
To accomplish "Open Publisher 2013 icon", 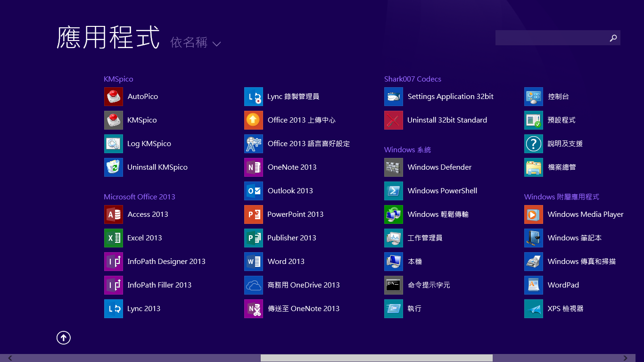I will pos(254,238).
